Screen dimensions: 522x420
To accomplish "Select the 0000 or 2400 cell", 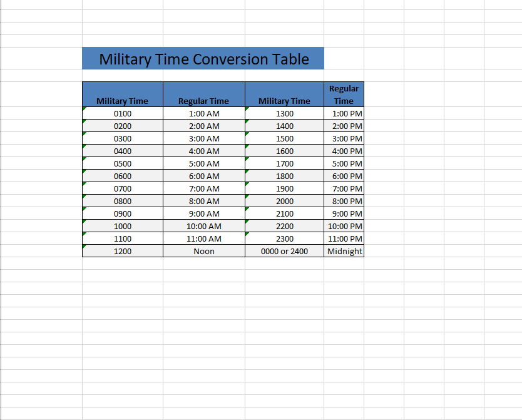I will (284, 251).
